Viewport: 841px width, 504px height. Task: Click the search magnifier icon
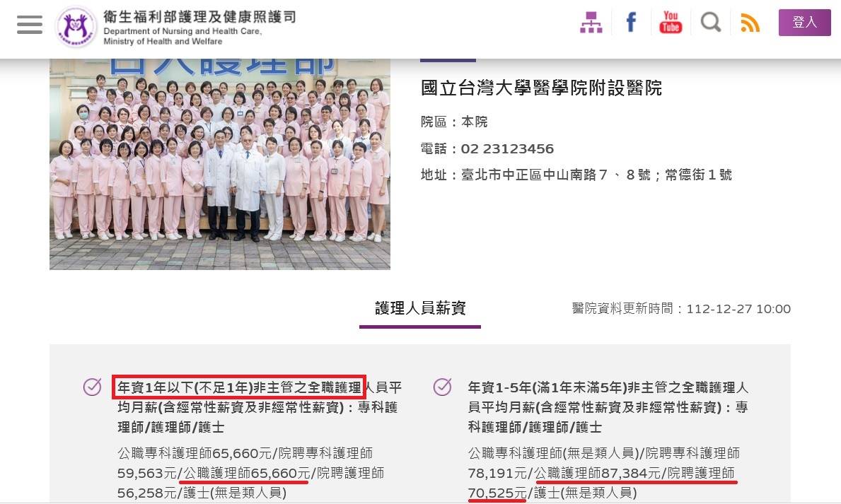tap(710, 23)
